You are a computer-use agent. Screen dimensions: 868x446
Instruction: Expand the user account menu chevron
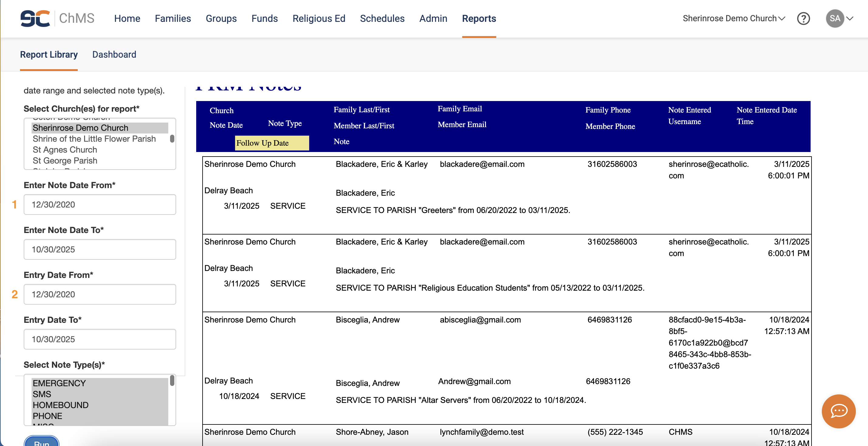pos(850,19)
